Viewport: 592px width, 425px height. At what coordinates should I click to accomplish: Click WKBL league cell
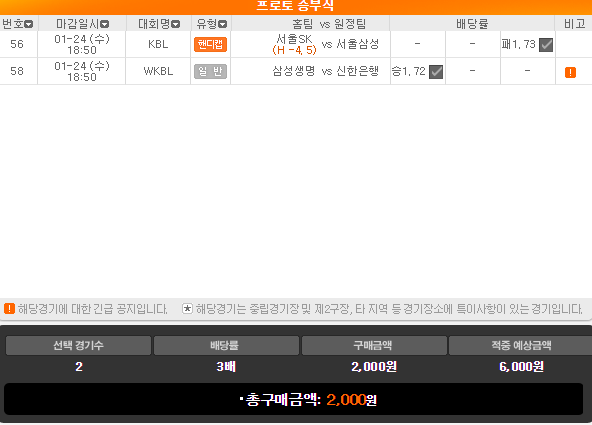(158, 71)
